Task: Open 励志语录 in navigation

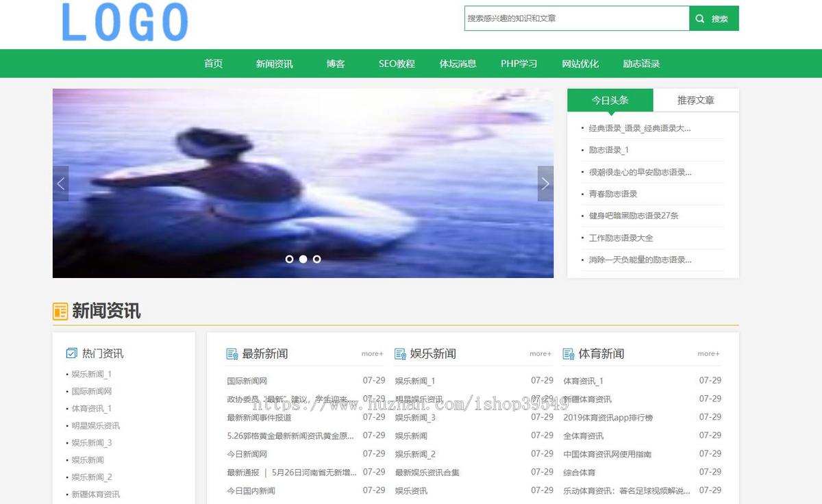Action: point(641,64)
